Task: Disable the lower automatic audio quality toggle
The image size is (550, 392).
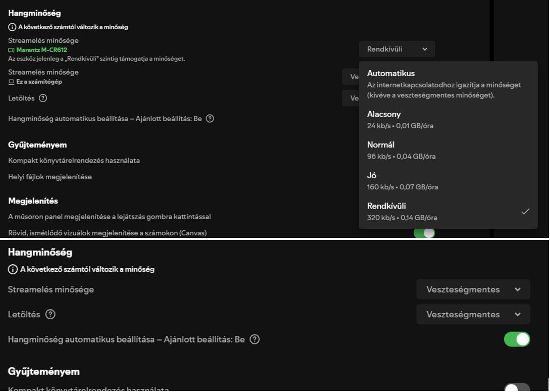Action: coord(517,339)
